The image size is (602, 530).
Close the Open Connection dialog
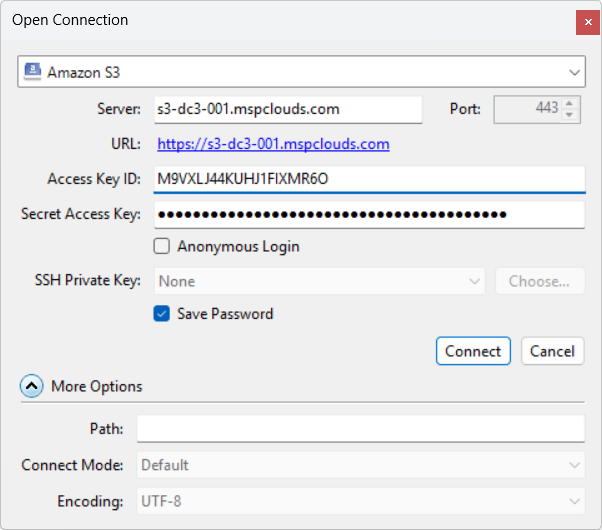(588, 21)
